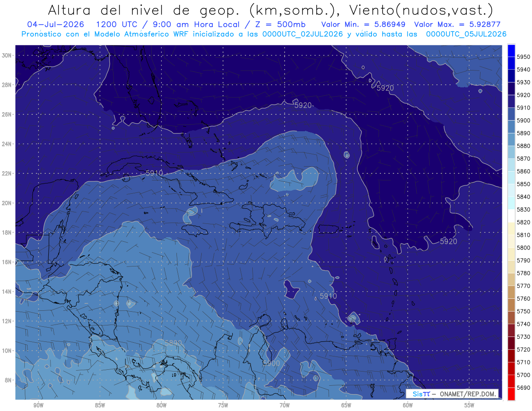
Task: Click the "10N" latitude label
Action: click(x=7, y=351)
